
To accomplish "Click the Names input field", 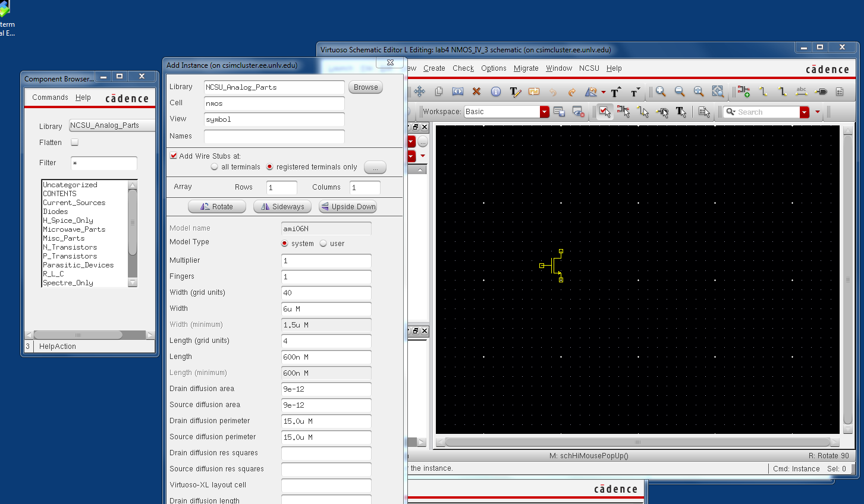I will pyautogui.click(x=274, y=136).
